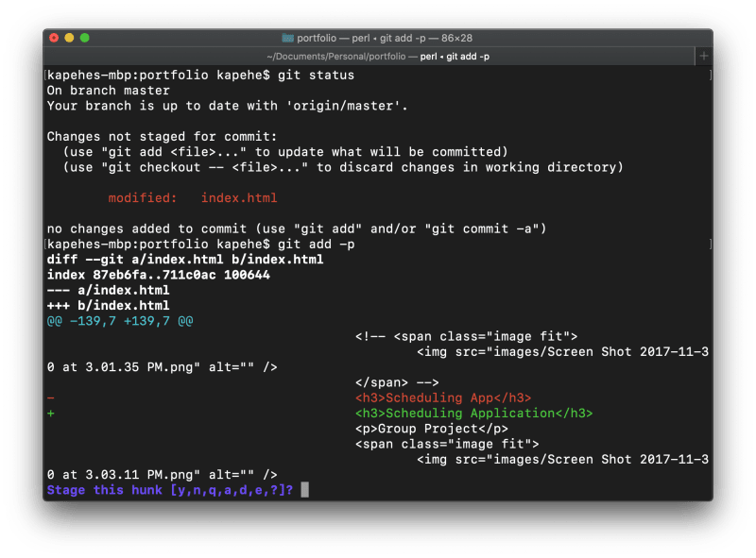Click the 'origin/master' text in branch status

pos(350,106)
